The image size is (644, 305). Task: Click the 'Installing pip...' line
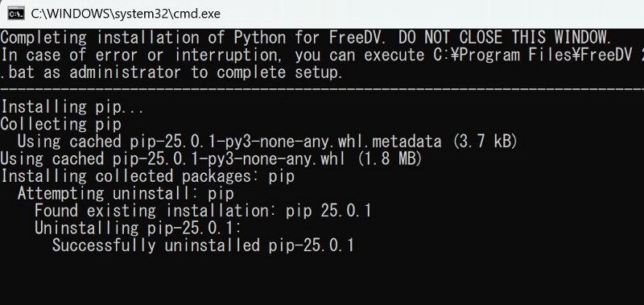coord(72,107)
